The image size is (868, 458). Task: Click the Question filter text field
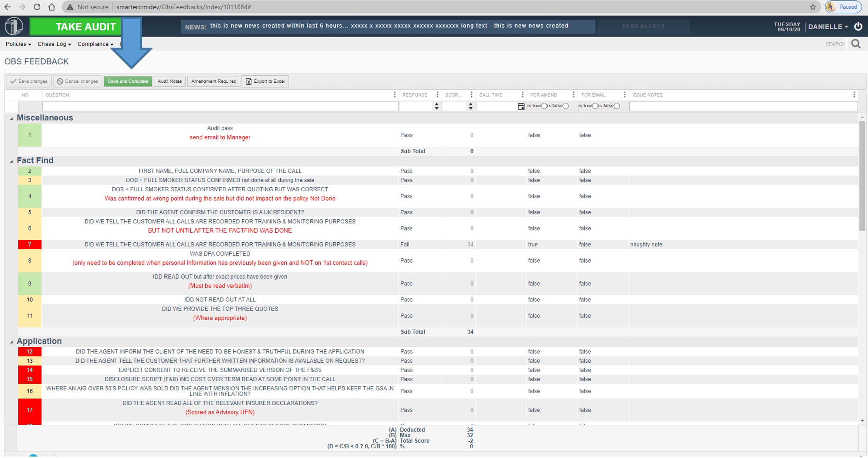coord(220,106)
